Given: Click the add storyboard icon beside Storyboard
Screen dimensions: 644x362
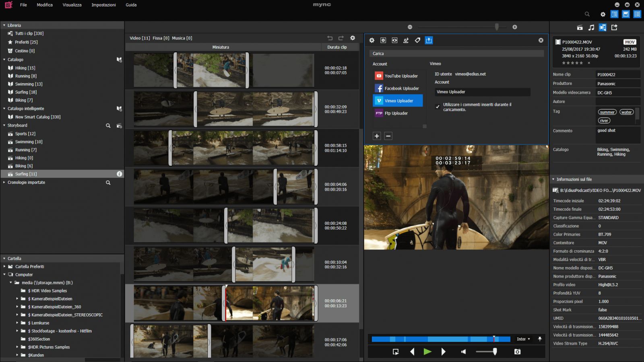Looking at the screenshot, I should [119, 125].
